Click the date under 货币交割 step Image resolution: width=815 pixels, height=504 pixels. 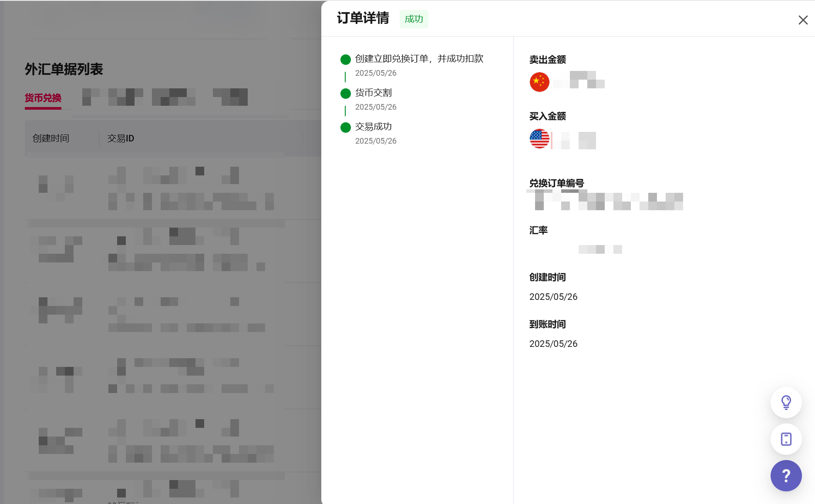pos(376,107)
